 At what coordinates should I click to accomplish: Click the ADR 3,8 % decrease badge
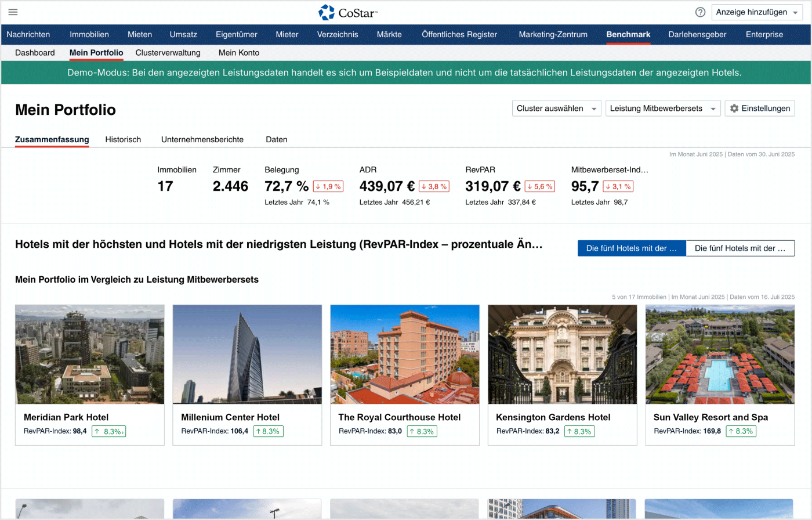(434, 186)
